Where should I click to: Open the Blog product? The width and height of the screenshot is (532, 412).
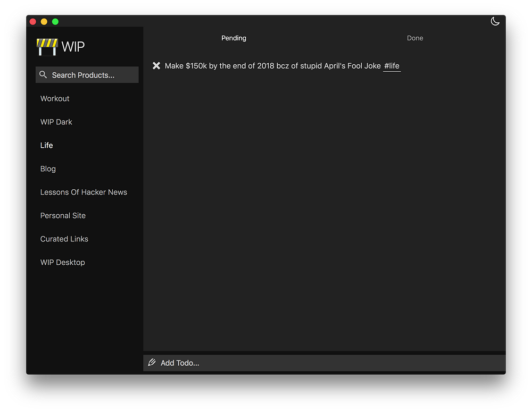48,169
